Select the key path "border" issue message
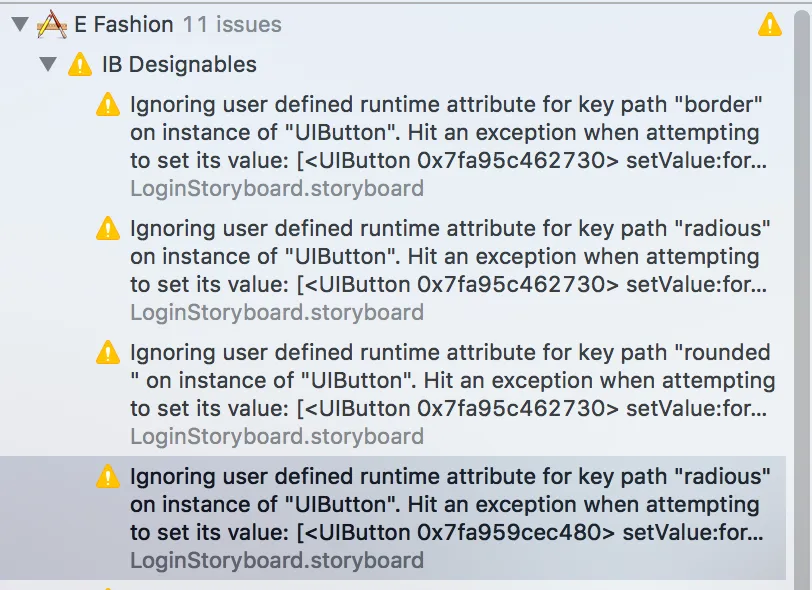The width and height of the screenshot is (812, 590). [448, 132]
